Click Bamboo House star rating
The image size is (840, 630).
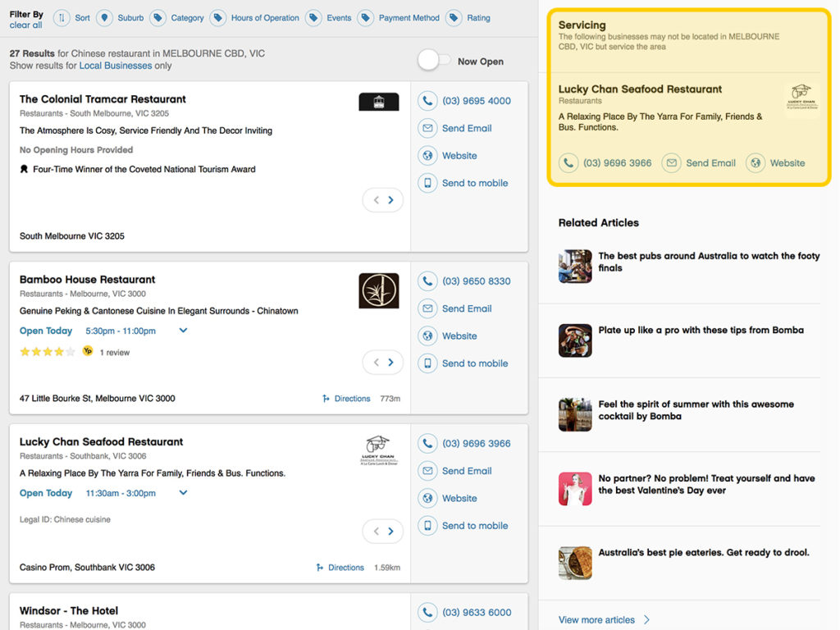(x=47, y=352)
